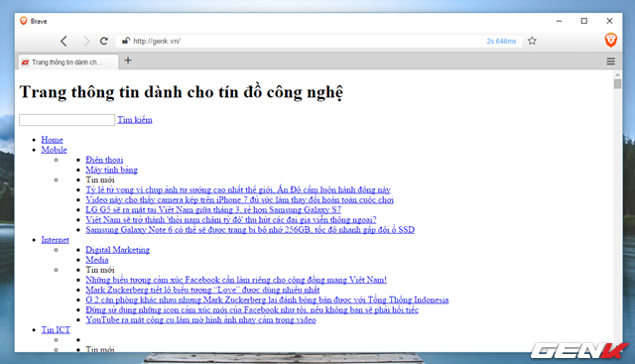This screenshot has width=635, height=364.
Task: Open Brave shields lion icon
Action: coord(611,40)
